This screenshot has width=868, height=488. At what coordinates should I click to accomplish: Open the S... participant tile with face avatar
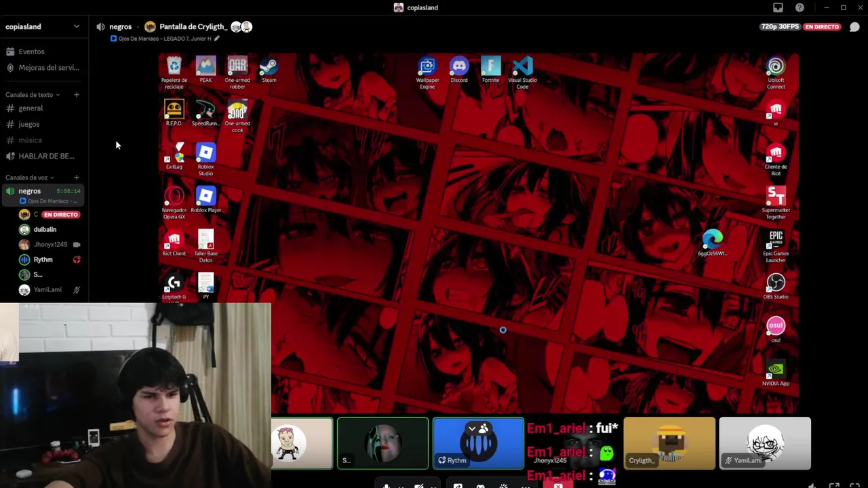click(383, 443)
